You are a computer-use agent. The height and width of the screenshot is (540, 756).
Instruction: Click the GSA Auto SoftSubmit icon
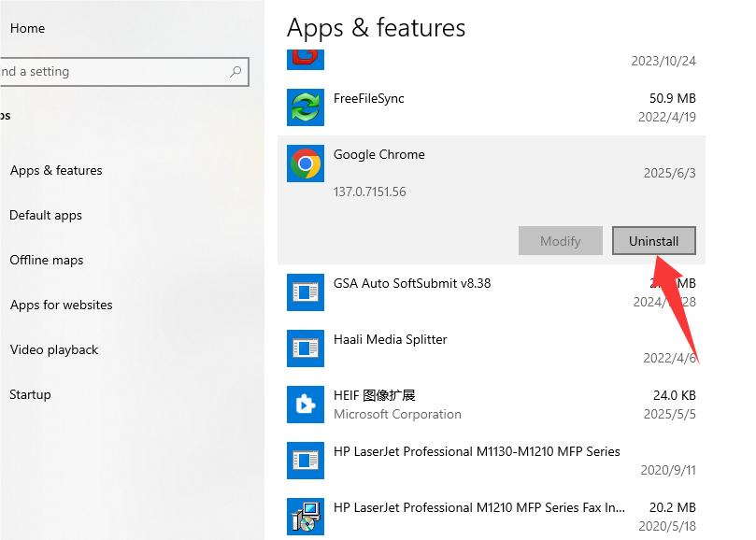(306, 292)
